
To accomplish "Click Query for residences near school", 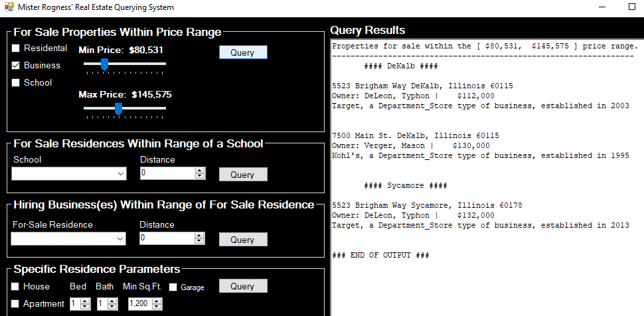I will [242, 175].
